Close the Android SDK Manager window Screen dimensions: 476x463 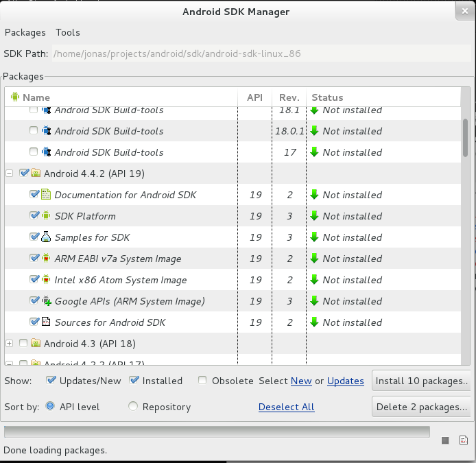click(x=465, y=11)
